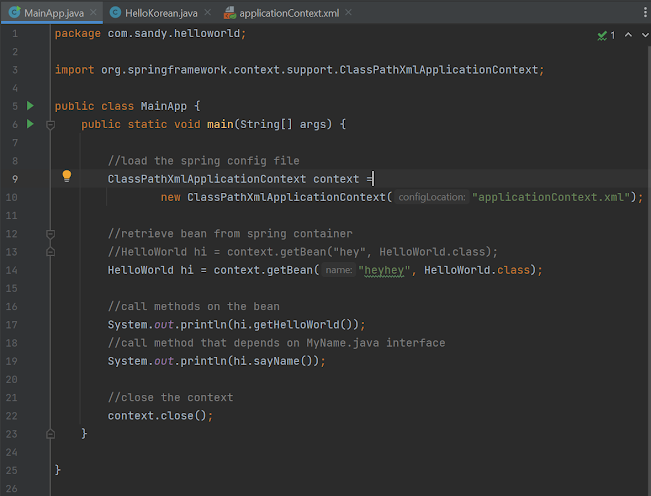Screen dimensions: 651x496
Task: Click the name parameter hint in getBean
Action: coord(339,270)
